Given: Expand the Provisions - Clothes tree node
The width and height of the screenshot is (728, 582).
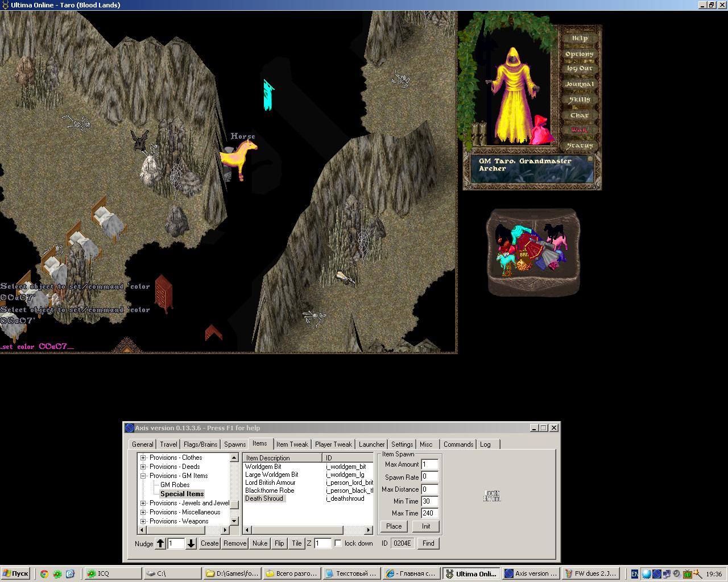Looking at the screenshot, I should [x=143, y=458].
